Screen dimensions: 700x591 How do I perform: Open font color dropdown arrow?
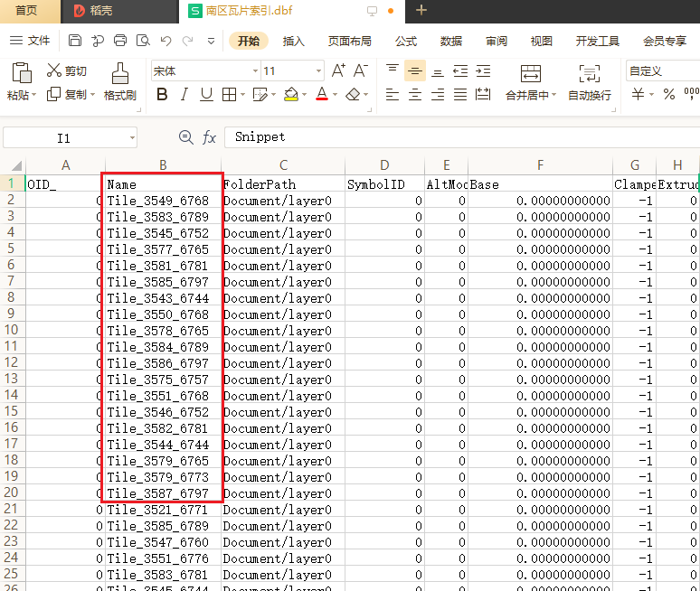pos(335,95)
